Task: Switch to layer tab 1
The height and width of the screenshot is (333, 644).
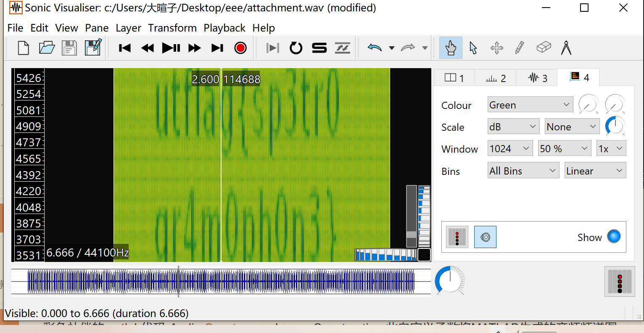Action: point(454,78)
